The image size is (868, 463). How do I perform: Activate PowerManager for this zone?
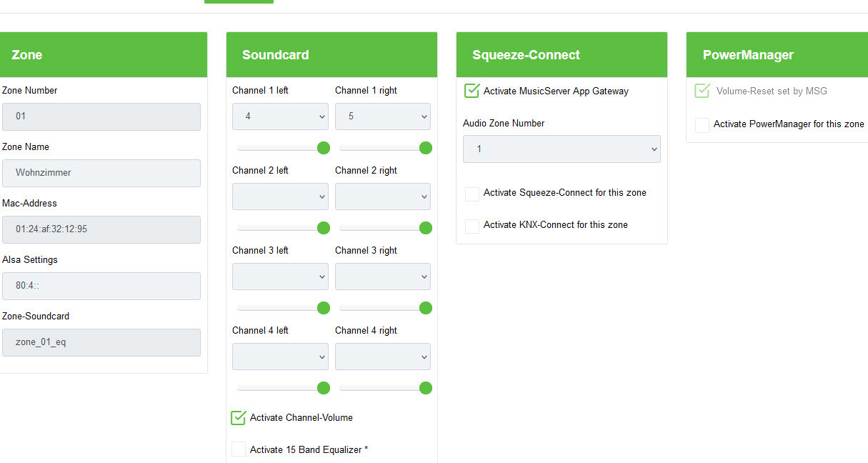[x=702, y=125]
